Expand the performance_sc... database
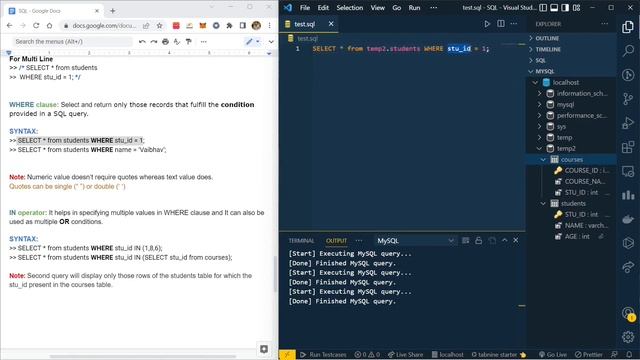Image resolution: width=640 pixels, height=360 pixels. pos(540,116)
